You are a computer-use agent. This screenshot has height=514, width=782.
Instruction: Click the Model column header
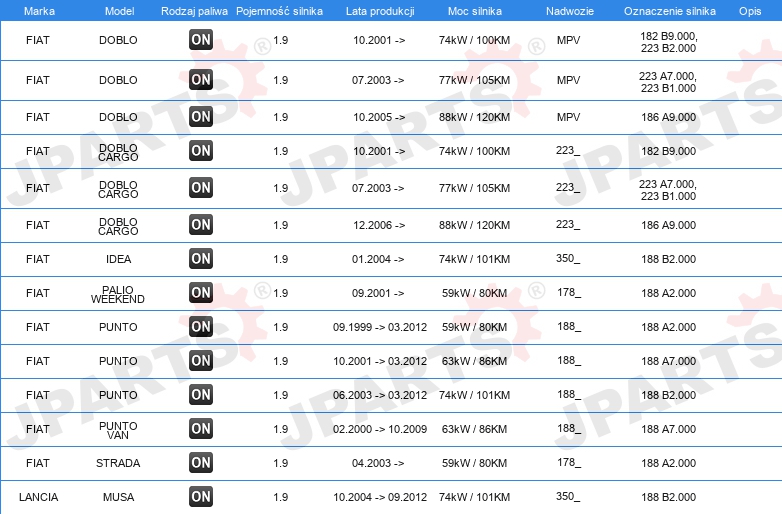[119, 11]
